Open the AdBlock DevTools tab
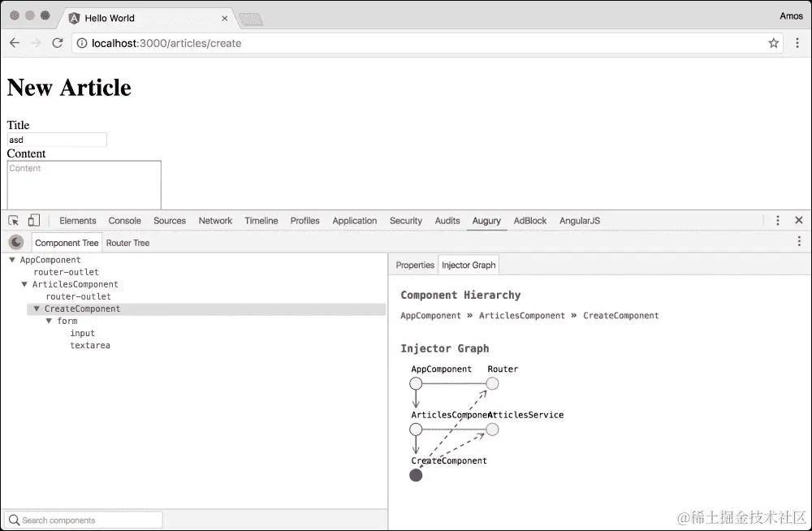This screenshot has height=531, width=812. tap(530, 221)
